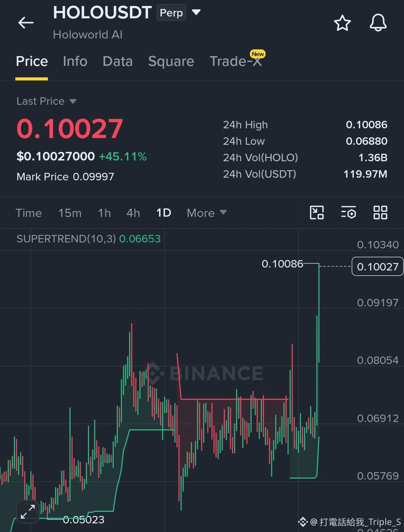Open the indicator settings icon
Viewport: 404px width, 532px height.
[x=348, y=213]
